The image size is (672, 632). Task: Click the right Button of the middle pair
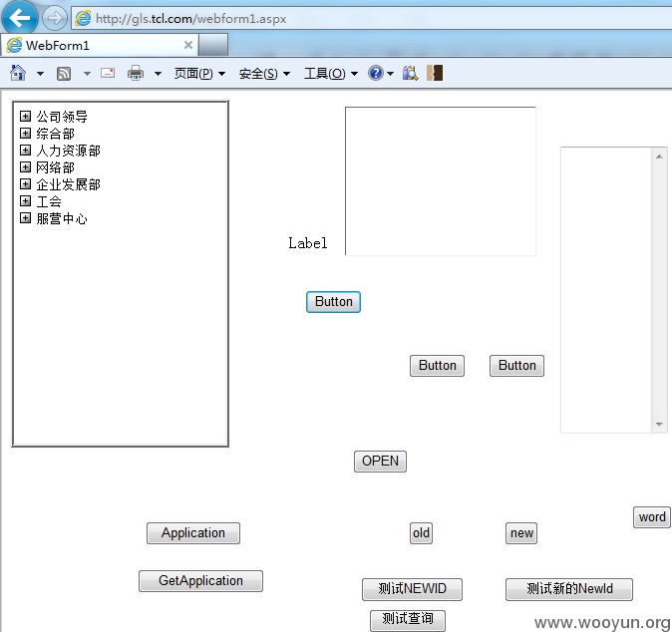[516, 366]
